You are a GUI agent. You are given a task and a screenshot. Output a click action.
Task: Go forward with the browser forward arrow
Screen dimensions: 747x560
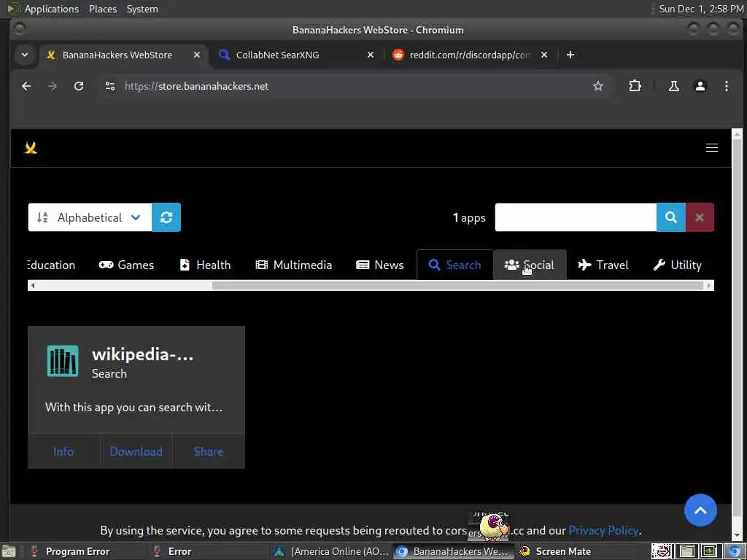(x=53, y=86)
